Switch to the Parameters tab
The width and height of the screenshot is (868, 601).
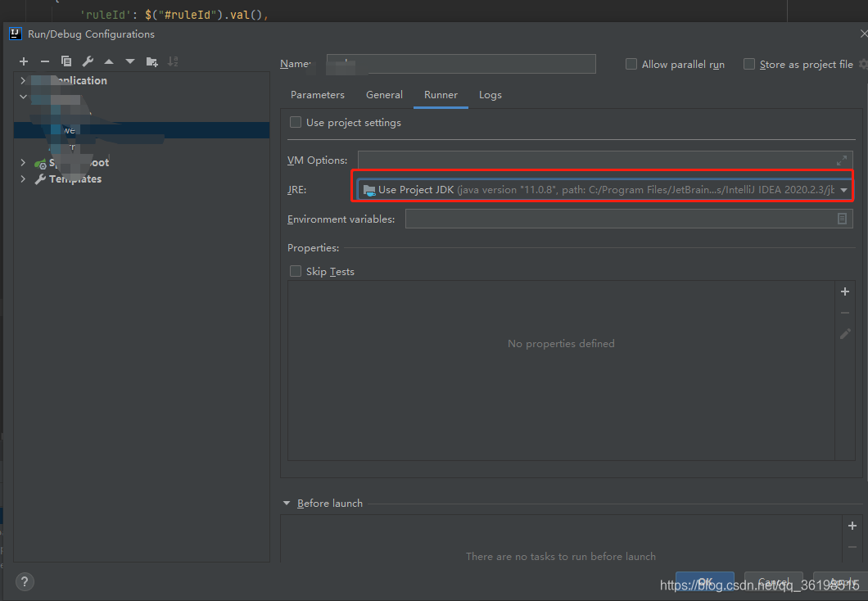[317, 95]
